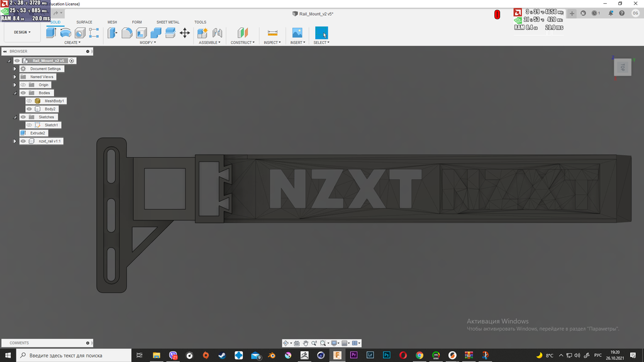The width and height of the screenshot is (644, 362).
Task: Toggle visibility of nzxt_rail v1:1 component
Action: click(23, 141)
